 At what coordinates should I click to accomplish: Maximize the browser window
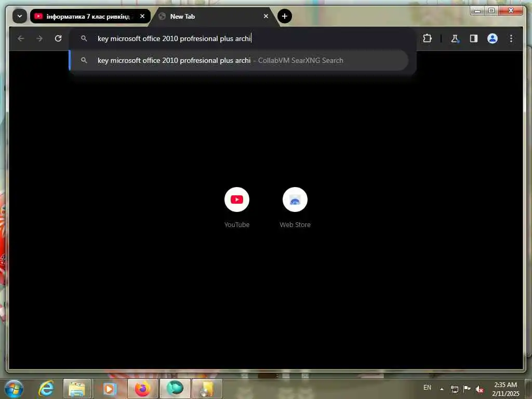[491, 11]
